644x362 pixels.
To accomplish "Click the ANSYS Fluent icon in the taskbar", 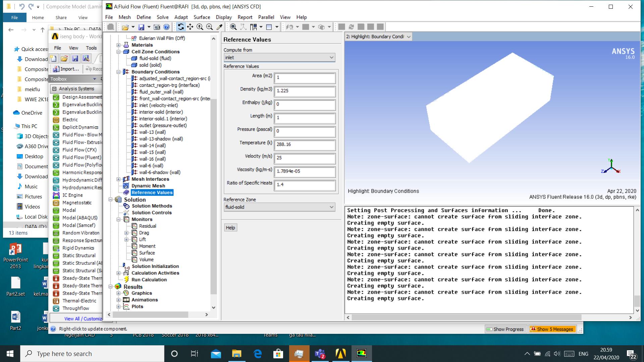I will (x=361, y=353).
